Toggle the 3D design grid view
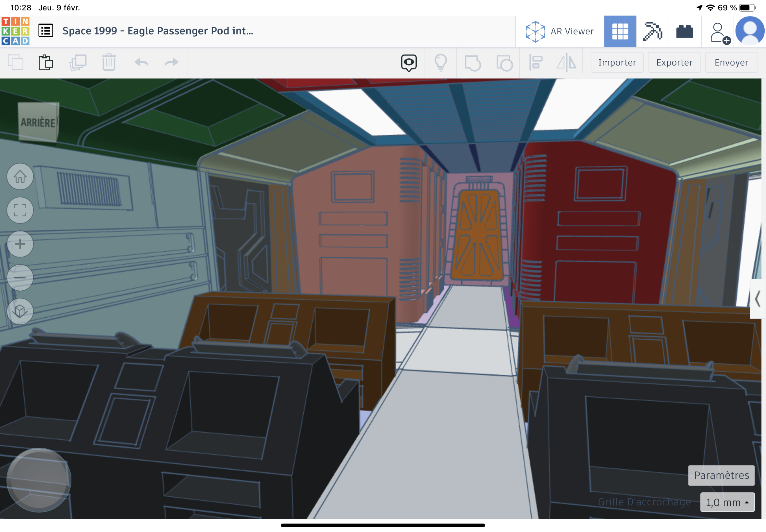The image size is (766, 532). [620, 31]
